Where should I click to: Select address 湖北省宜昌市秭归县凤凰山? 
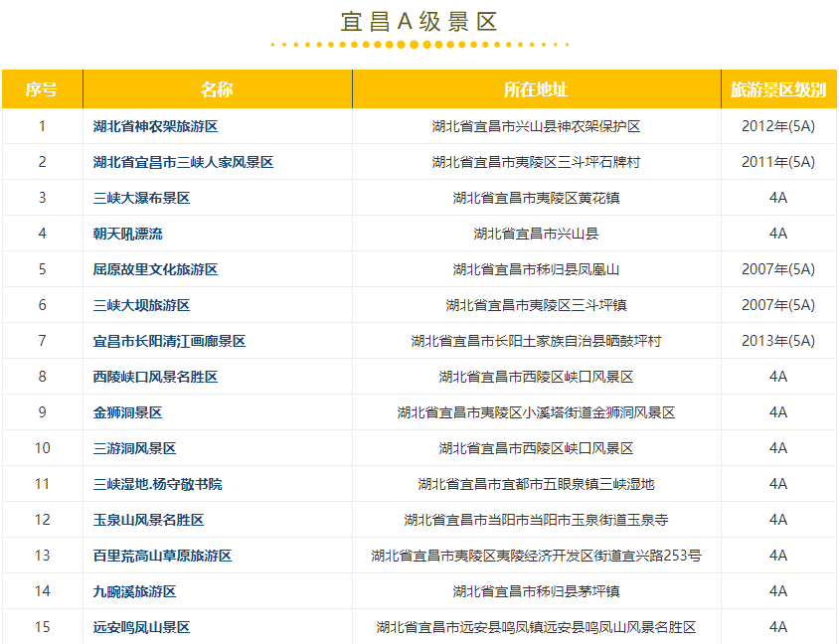coord(536,269)
